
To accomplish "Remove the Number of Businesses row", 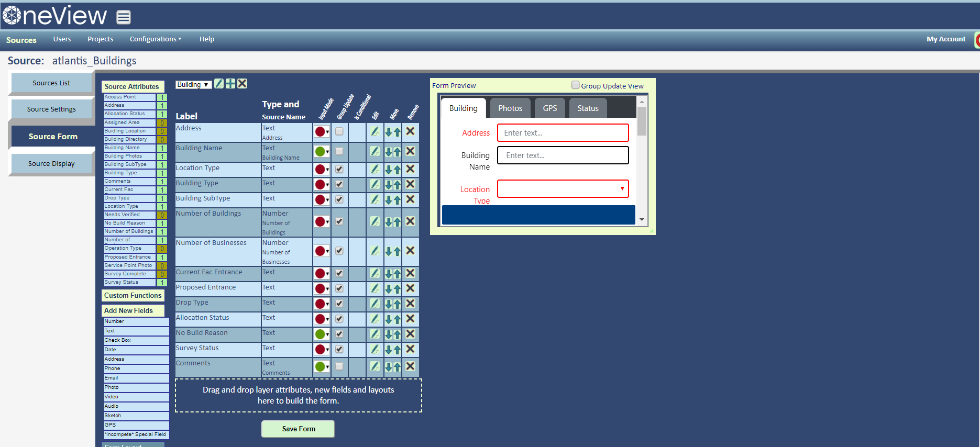I will [x=411, y=251].
